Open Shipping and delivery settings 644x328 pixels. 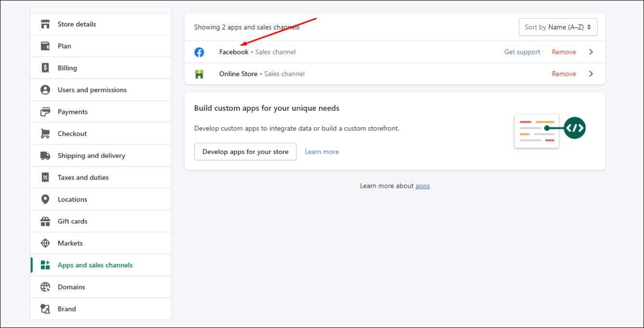pos(101,156)
